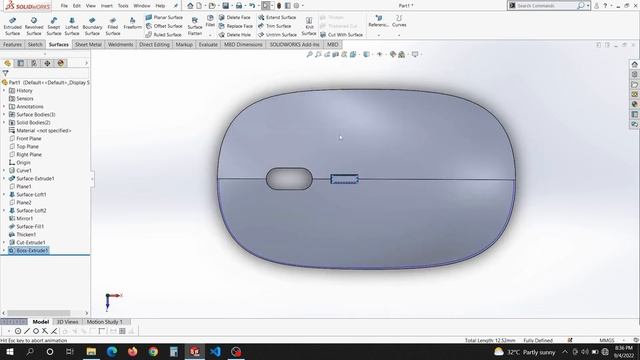Click the feature tree filter icon
This screenshot has width=640, height=360.
5,73
